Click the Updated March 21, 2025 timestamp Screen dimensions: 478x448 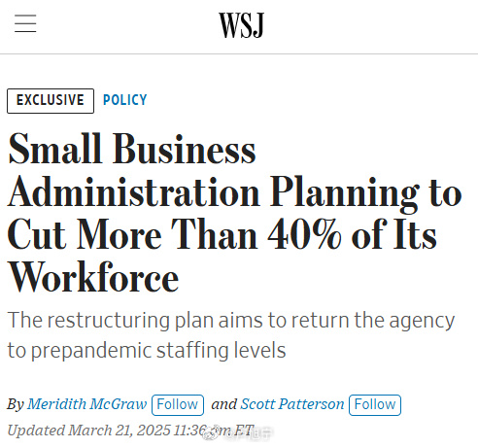pyautogui.click(x=130, y=431)
